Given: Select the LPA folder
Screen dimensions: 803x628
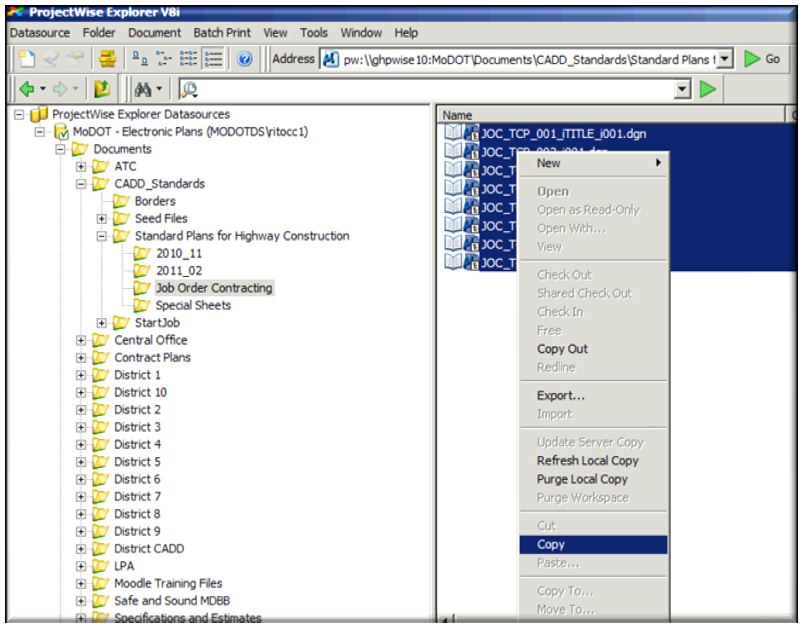Looking at the screenshot, I should 124,566.
